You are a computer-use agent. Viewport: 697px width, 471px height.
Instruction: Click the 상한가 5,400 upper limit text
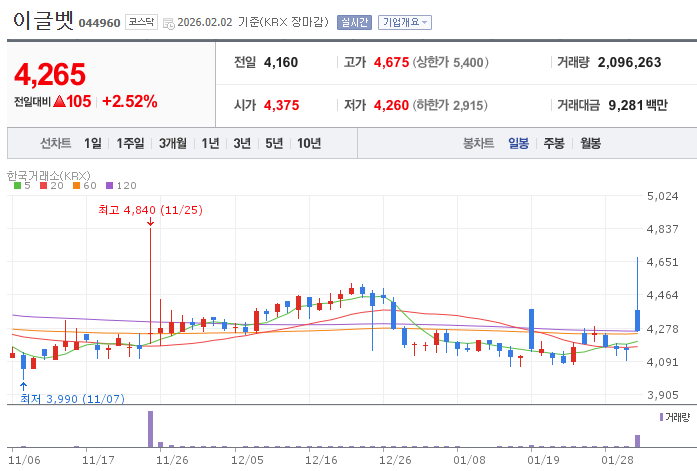451,62
